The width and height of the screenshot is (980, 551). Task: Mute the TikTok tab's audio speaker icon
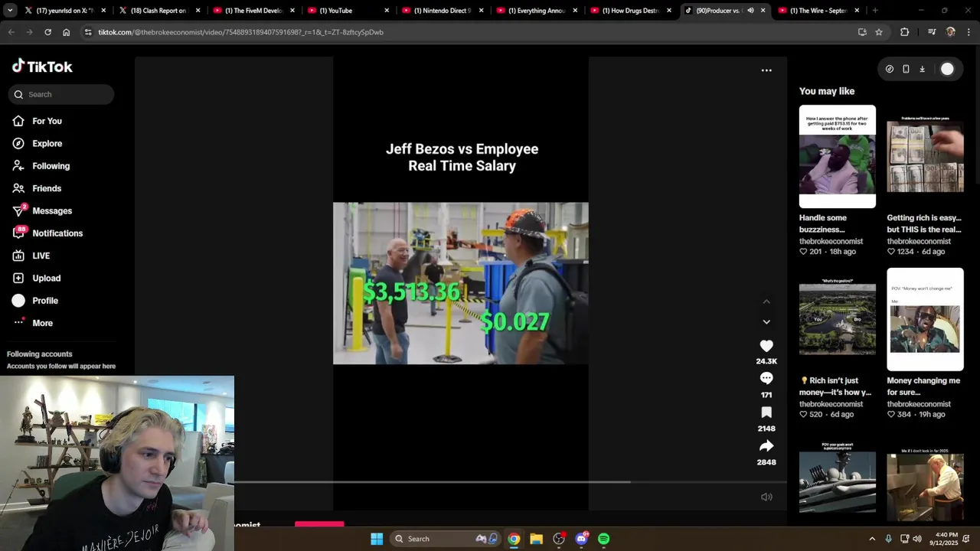tap(750, 11)
